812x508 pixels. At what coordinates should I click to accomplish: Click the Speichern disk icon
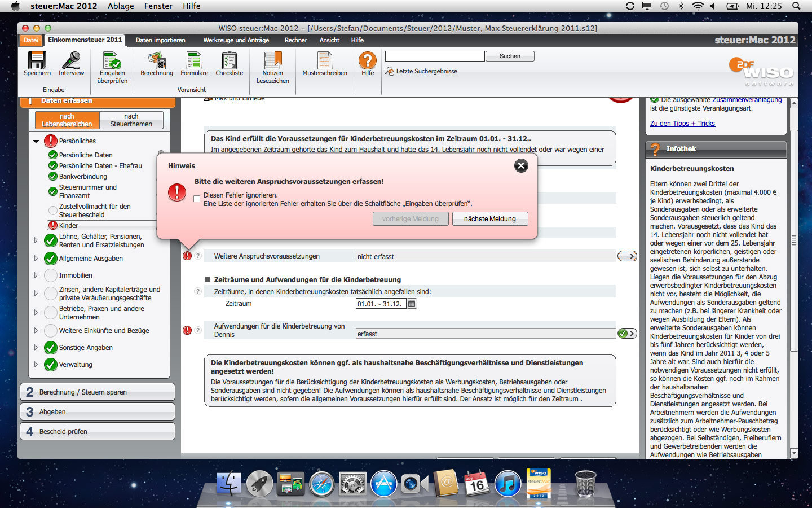(x=37, y=60)
